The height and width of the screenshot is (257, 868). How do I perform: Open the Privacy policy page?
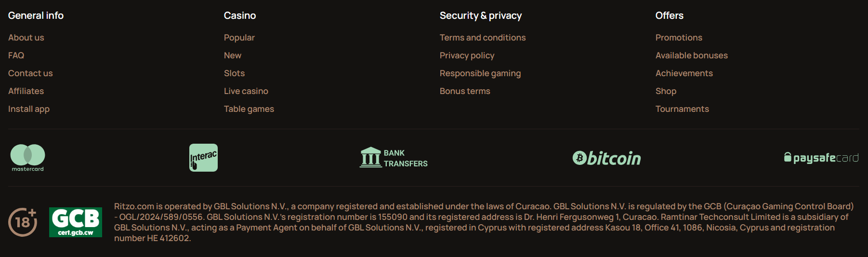coord(467,55)
